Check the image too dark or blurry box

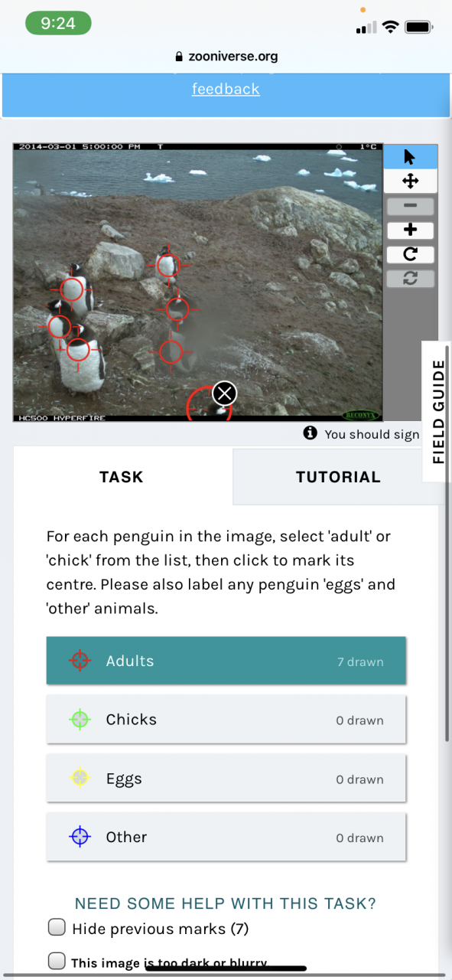click(57, 960)
